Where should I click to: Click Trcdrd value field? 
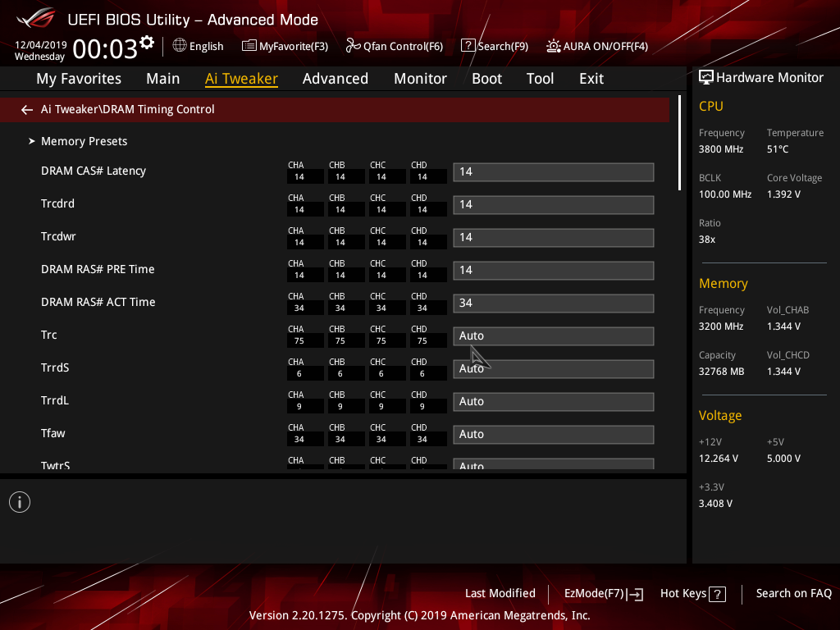(554, 204)
